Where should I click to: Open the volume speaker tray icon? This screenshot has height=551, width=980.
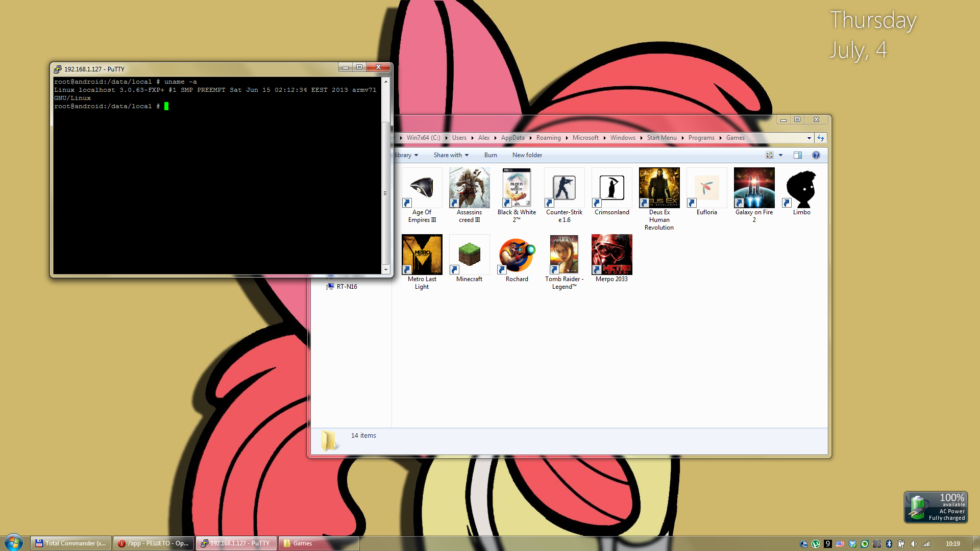click(914, 544)
